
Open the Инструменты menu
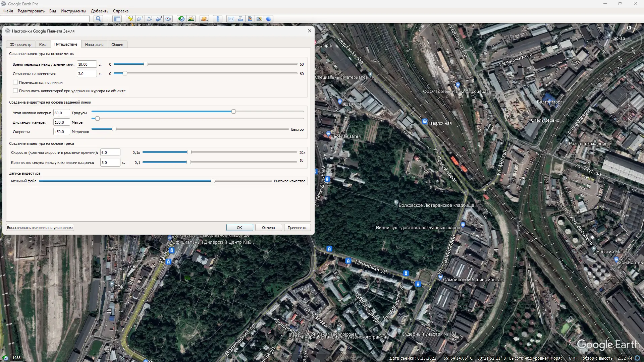(73, 11)
